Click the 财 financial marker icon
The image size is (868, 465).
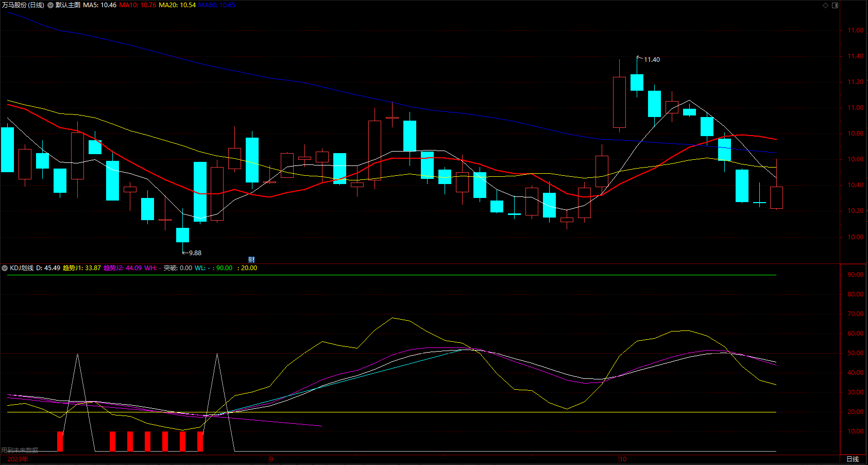[x=251, y=259]
